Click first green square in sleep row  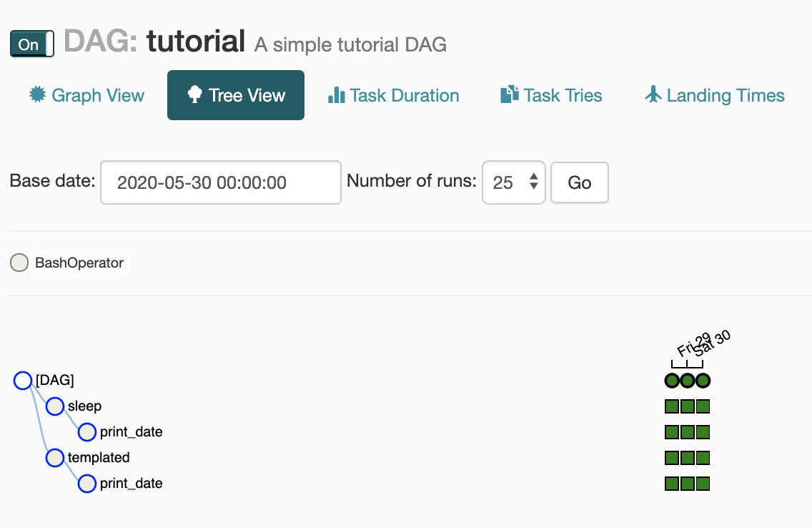672,406
